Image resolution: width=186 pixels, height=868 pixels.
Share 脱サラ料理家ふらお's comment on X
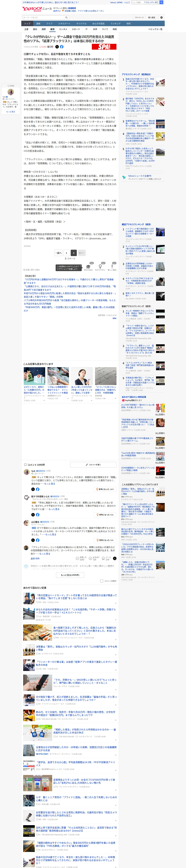coord(33,515)
